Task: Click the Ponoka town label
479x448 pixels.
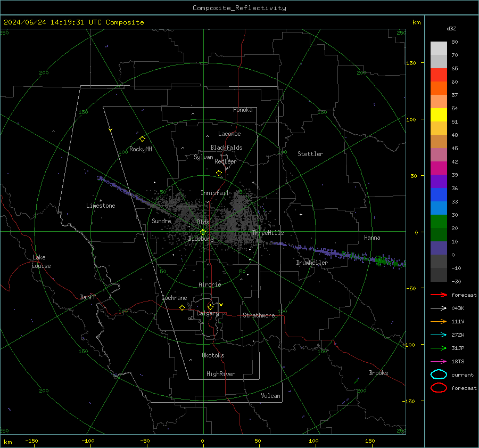Action: pyautogui.click(x=243, y=110)
